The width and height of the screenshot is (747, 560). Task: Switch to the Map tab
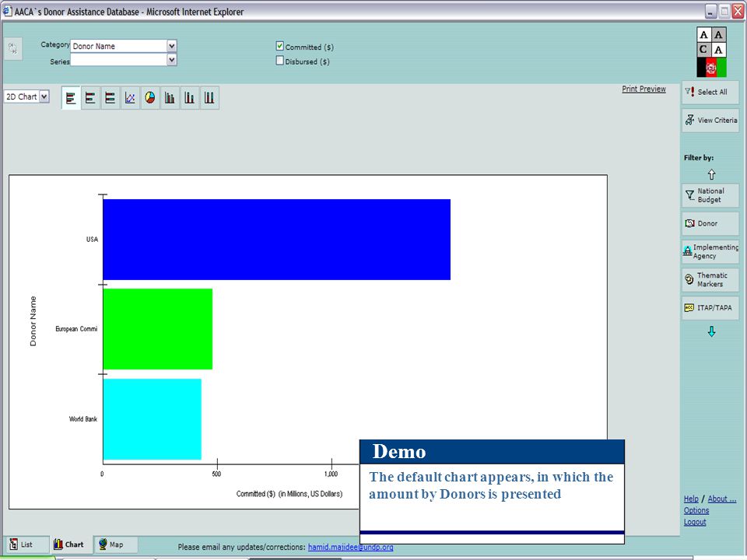[x=116, y=544]
